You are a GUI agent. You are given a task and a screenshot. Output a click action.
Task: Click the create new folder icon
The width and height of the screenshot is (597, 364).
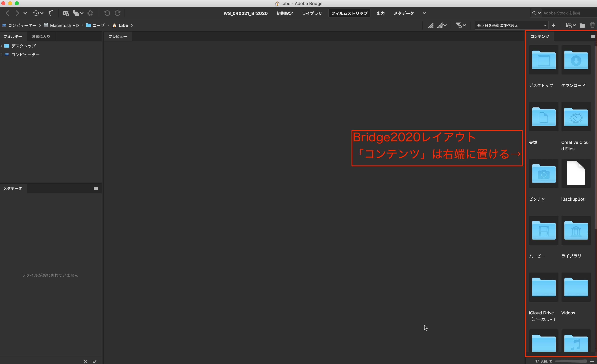583,25
